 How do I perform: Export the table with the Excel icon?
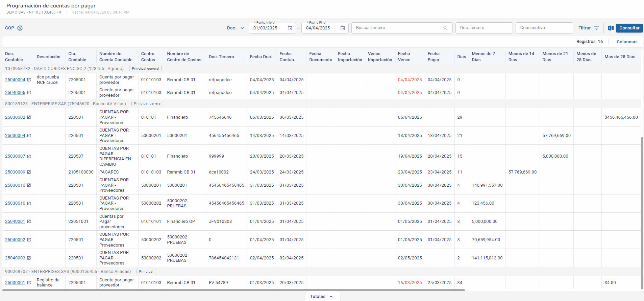click(611, 28)
